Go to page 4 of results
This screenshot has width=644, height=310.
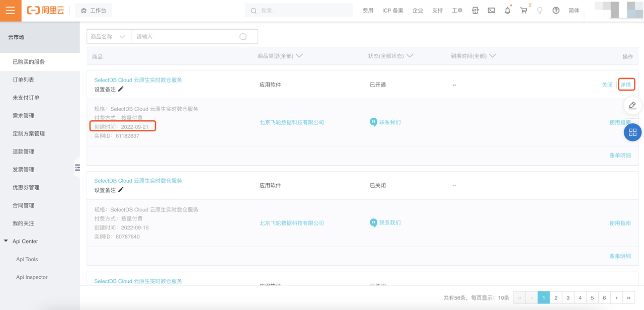(580, 298)
